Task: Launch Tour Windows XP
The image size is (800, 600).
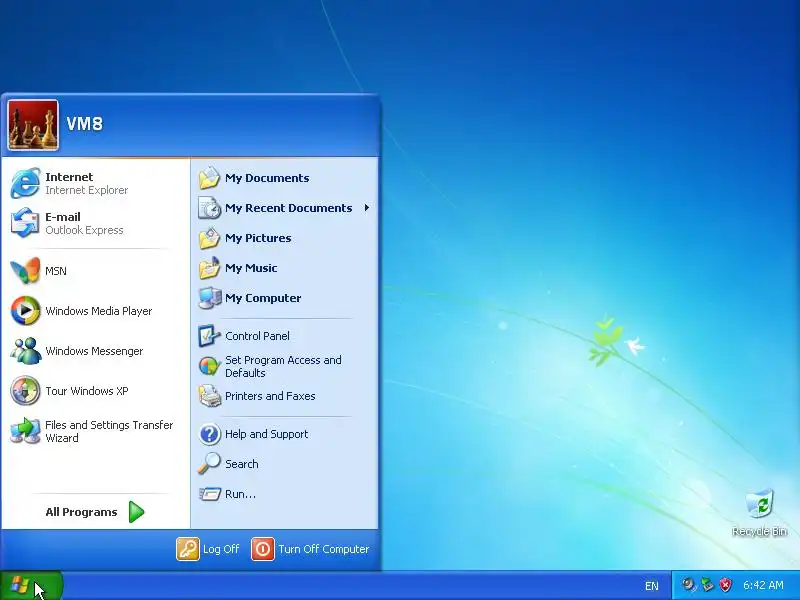Action: [x=95, y=391]
